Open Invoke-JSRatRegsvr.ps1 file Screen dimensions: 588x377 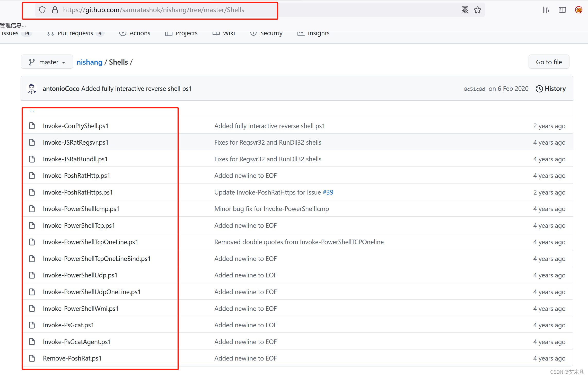(76, 142)
